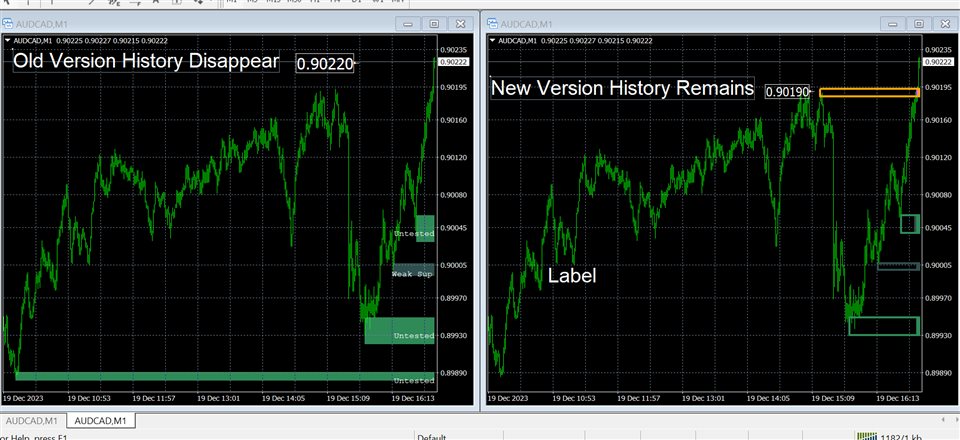
Task: Select the orange rectangle zone at 0.90190
Action: click(869, 92)
